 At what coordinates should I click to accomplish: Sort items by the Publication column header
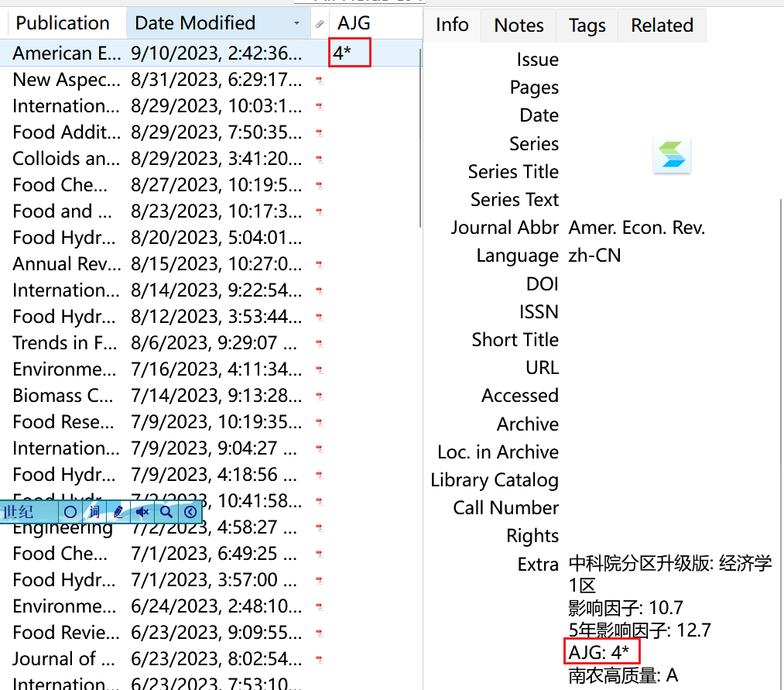click(62, 23)
